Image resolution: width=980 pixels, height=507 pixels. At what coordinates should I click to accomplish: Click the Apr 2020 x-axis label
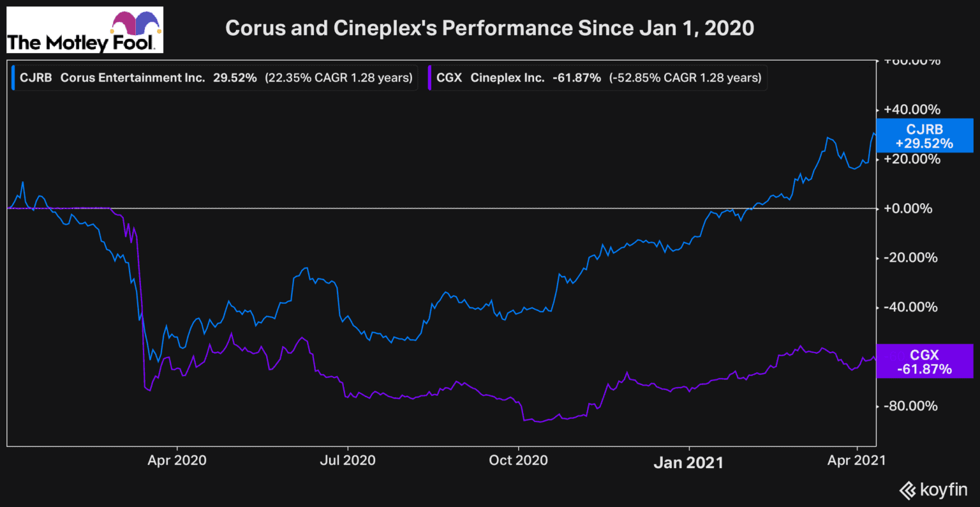[x=177, y=460]
